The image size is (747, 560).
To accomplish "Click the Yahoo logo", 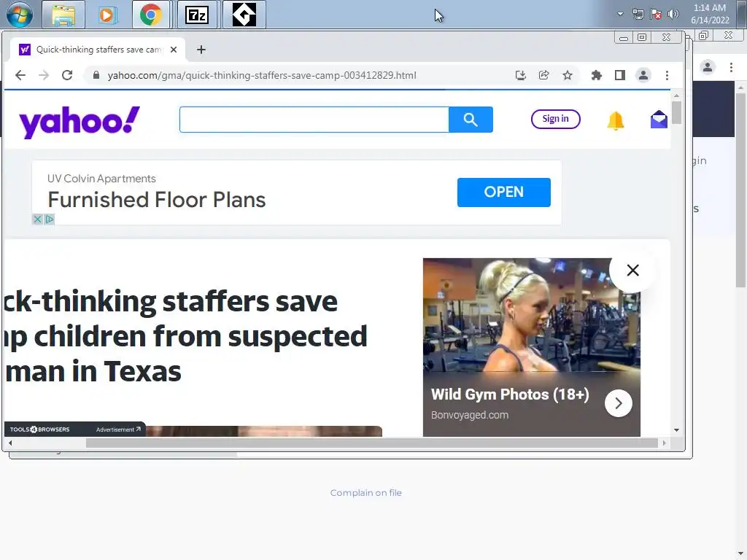I will coord(80,122).
